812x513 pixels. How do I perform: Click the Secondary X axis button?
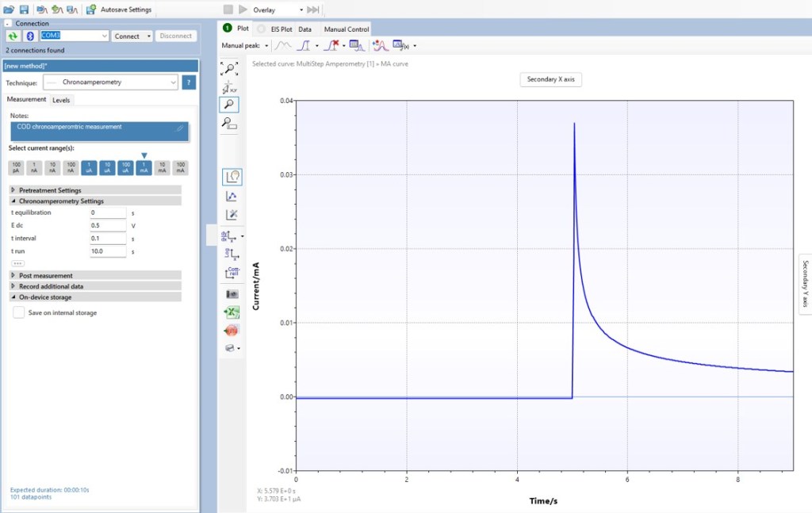click(550, 79)
